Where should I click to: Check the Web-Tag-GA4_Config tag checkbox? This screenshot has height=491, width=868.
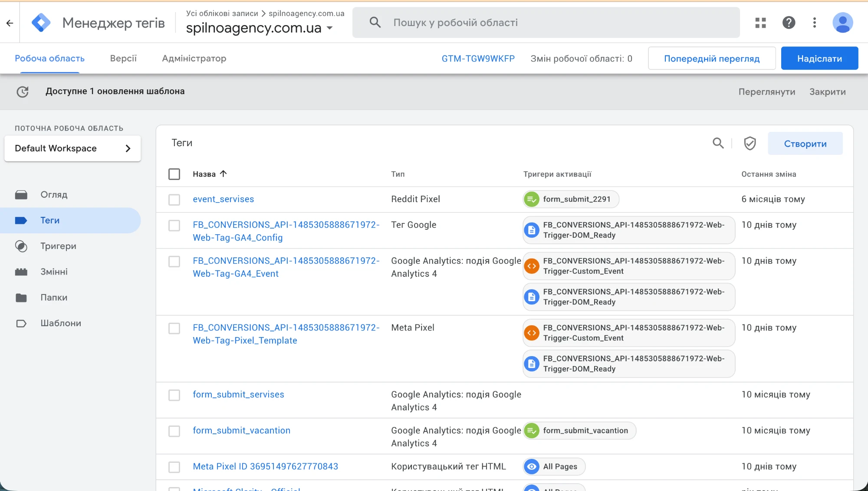pos(174,226)
